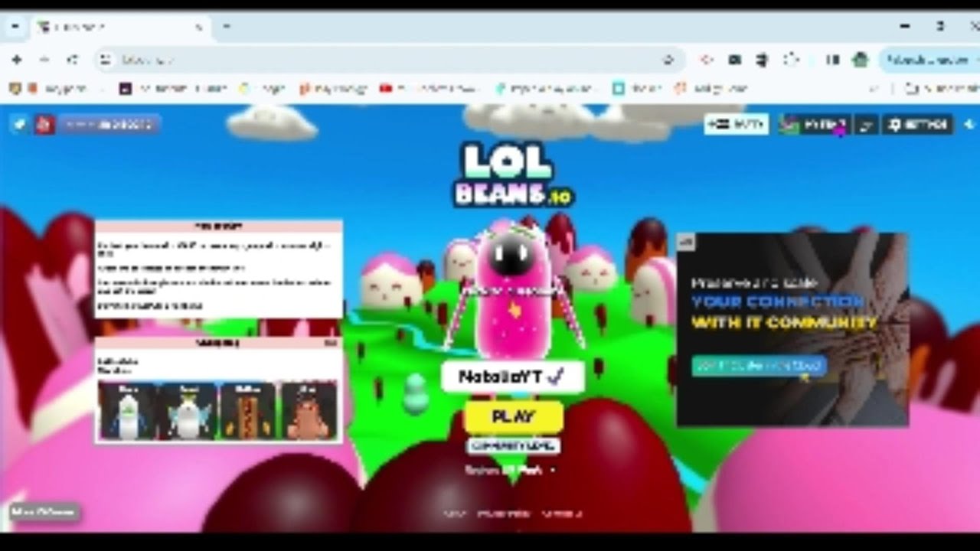The width and height of the screenshot is (980, 551).
Task: Close the current browser tab
Action: pyautogui.click(x=198, y=27)
